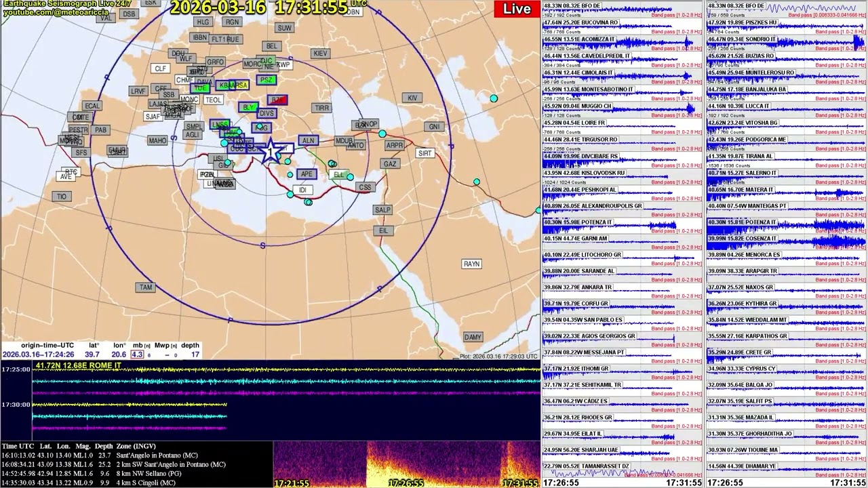Select the BEL station label

(272, 46)
